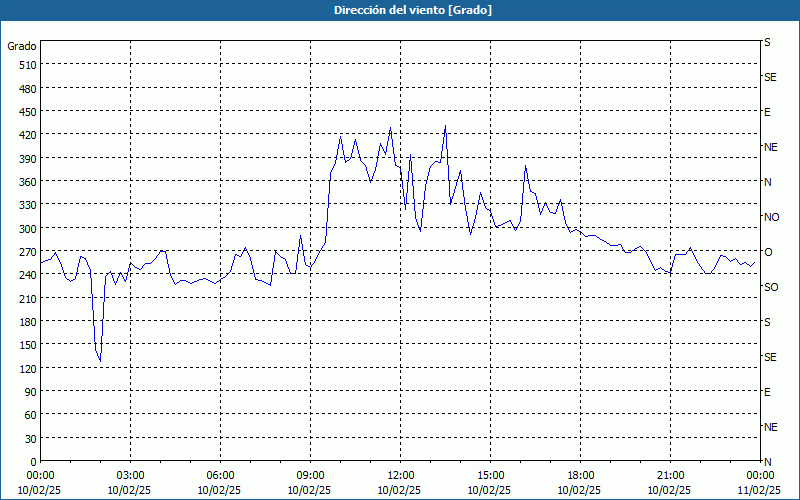This screenshot has height=500, width=800.
Task: Select the 12:00 x-axis time label
Action: (401, 476)
